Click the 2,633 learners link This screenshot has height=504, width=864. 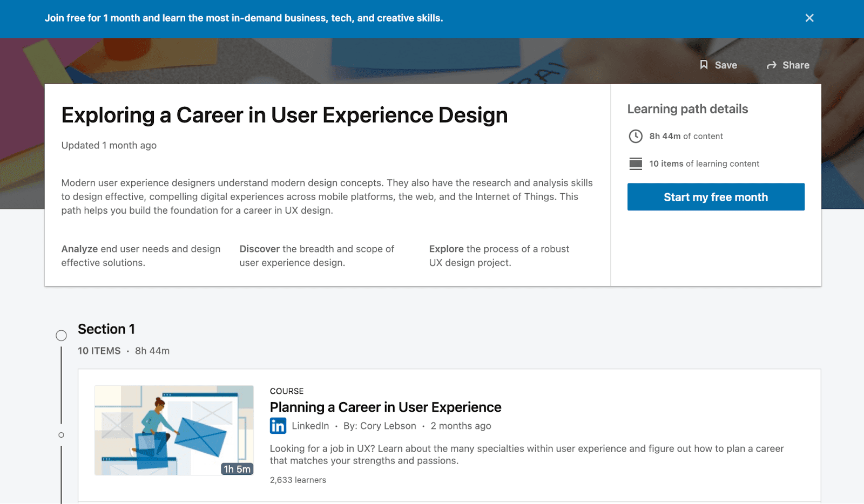298,479
